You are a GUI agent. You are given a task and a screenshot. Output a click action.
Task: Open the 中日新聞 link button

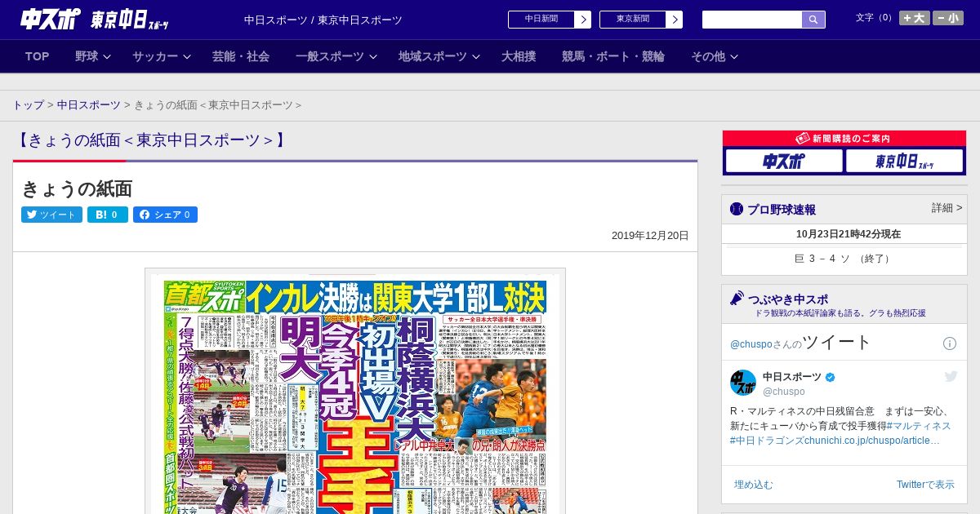tap(550, 20)
